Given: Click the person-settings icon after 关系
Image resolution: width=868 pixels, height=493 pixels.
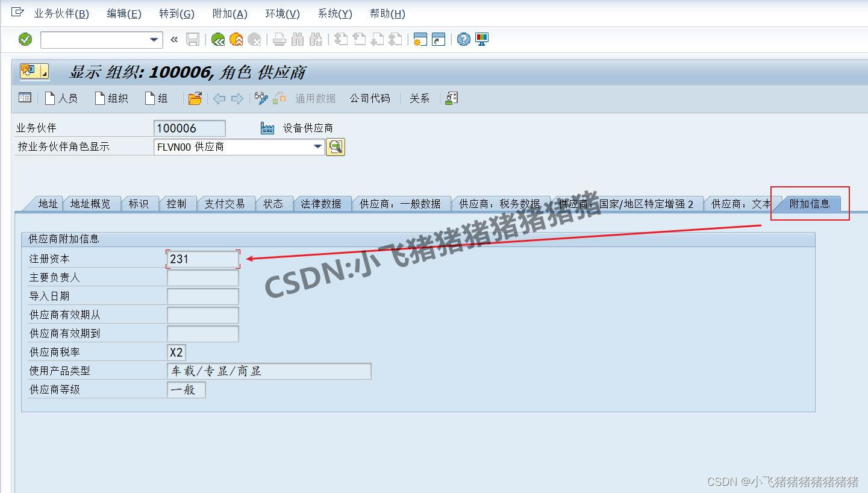Looking at the screenshot, I should point(452,98).
